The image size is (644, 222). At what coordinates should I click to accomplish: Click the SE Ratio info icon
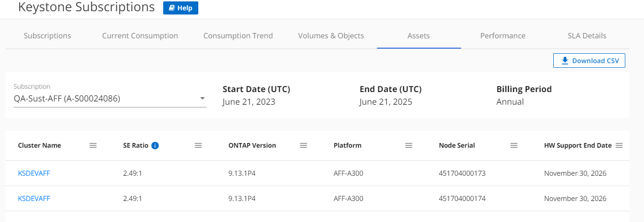click(x=155, y=145)
